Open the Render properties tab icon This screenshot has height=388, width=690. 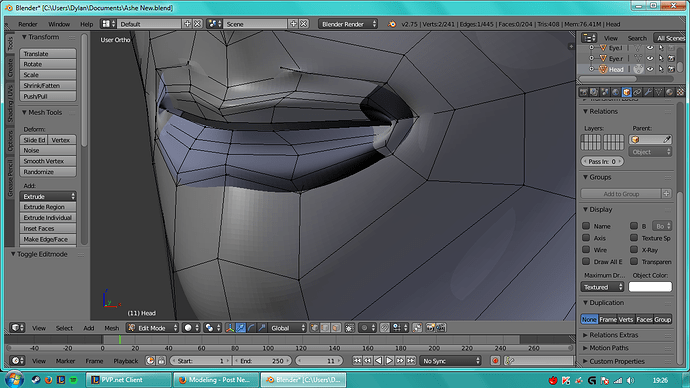point(584,92)
